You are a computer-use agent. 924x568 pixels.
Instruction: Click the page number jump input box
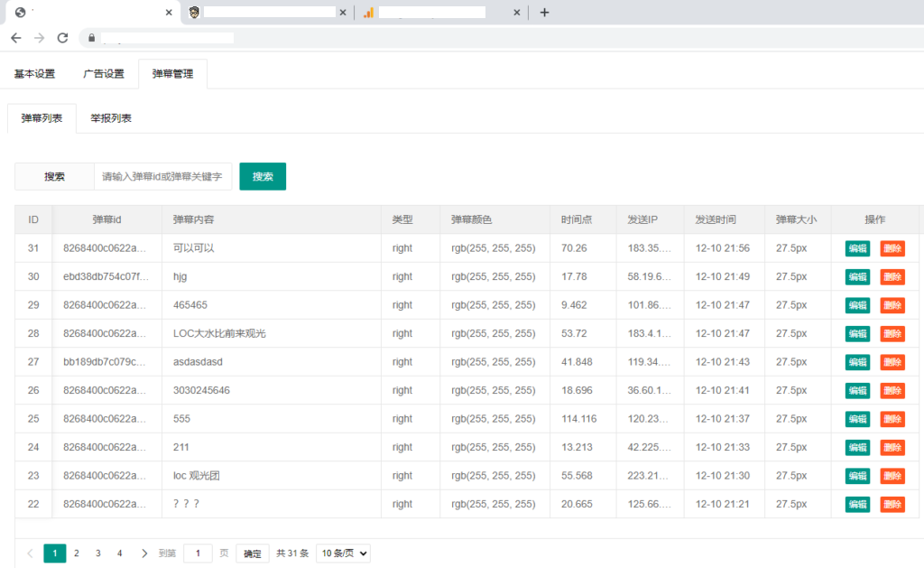pos(198,554)
